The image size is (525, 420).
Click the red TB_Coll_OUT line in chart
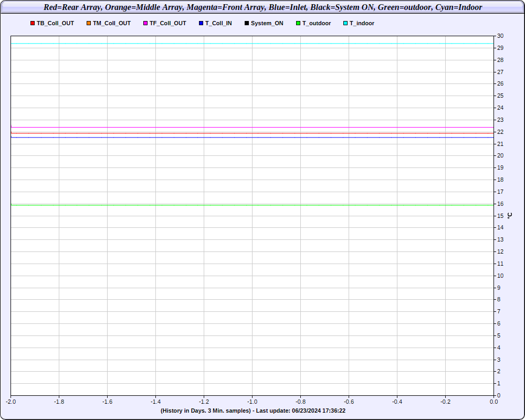point(252,133)
